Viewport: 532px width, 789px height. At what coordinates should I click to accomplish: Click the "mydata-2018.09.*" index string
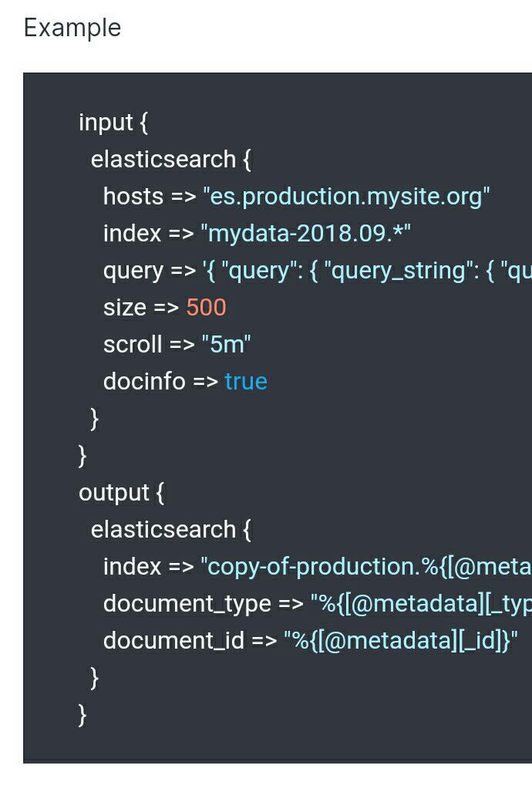pyautogui.click(x=306, y=234)
